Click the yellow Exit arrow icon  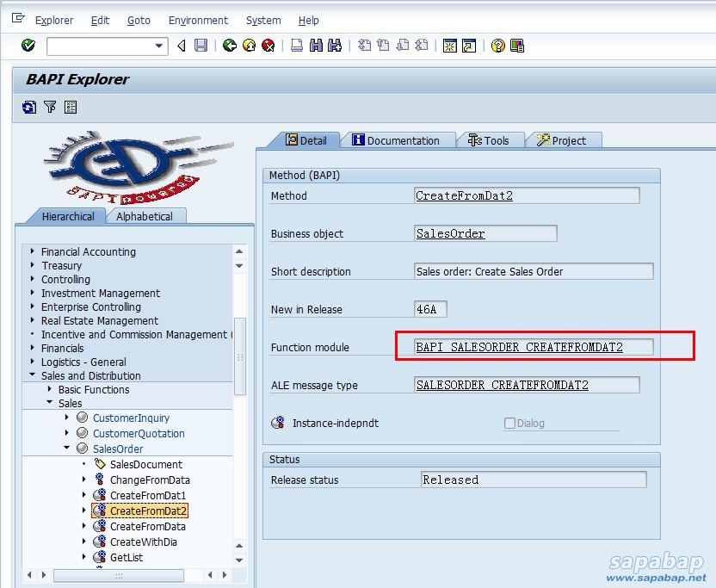click(249, 46)
